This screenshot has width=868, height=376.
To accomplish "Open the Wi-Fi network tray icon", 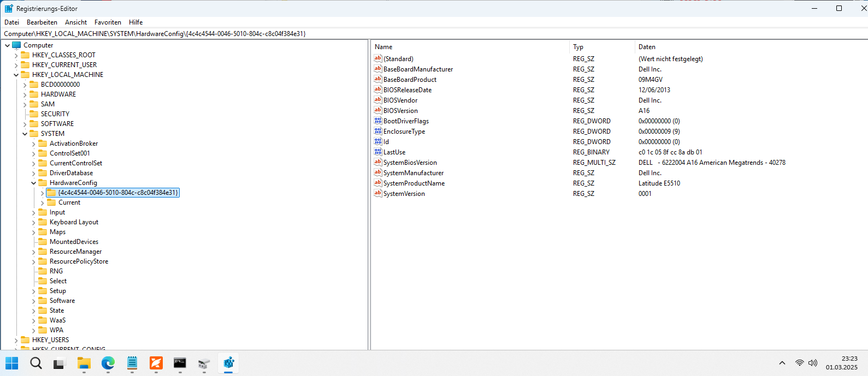I will 800,363.
